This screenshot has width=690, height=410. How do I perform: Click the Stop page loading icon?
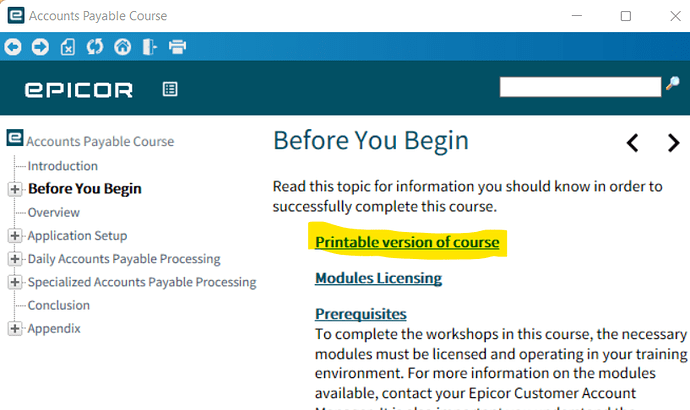68,47
